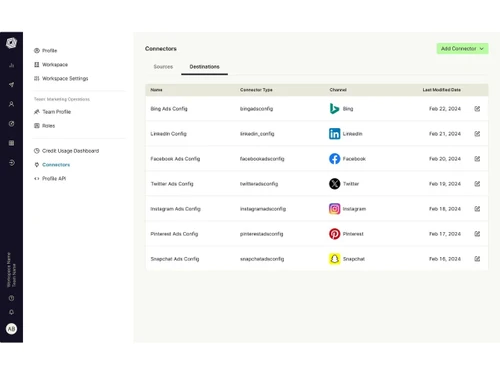Viewport: 500px width, 375px height.
Task: Select 'LinkedIn Config' name cell
Action: pos(168,134)
